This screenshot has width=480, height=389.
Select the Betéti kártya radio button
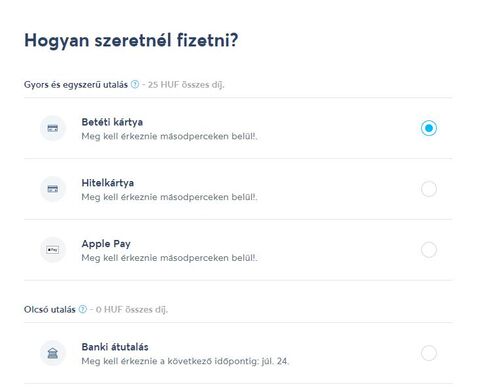429,128
